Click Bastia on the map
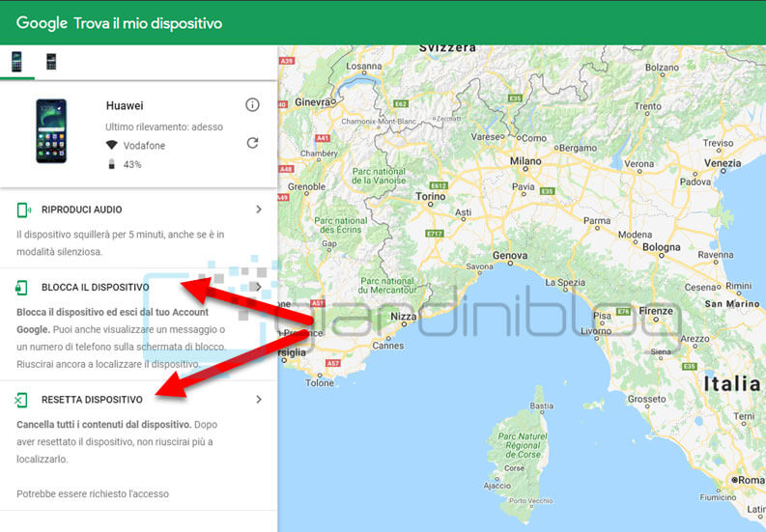Viewport: 766px width, 532px height. click(542, 406)
